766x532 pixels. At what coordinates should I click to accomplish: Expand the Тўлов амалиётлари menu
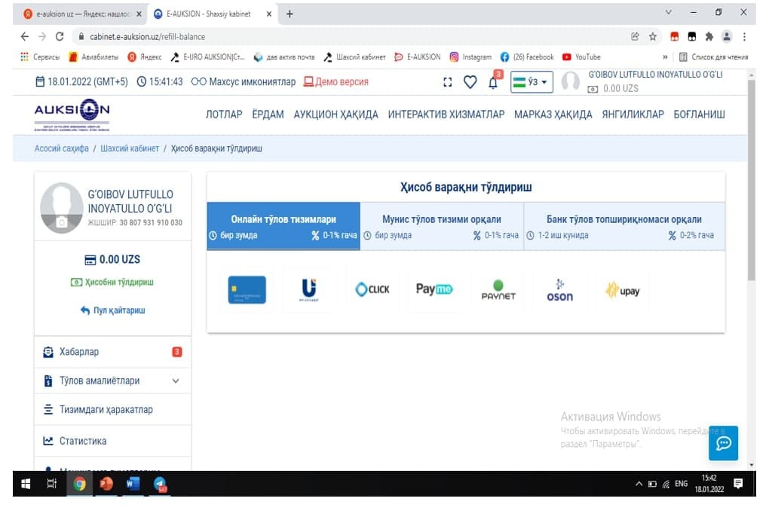tap(112, 381)
